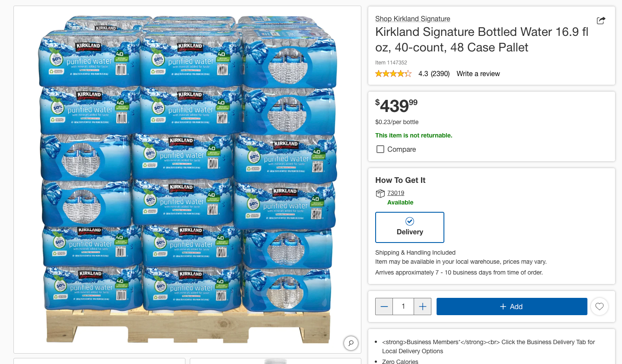Image resolution: width=622 pixels, height=364 pixels.
Task: Click the Kirkland Signature Bottled Water title
Action: tap(482, 39)
